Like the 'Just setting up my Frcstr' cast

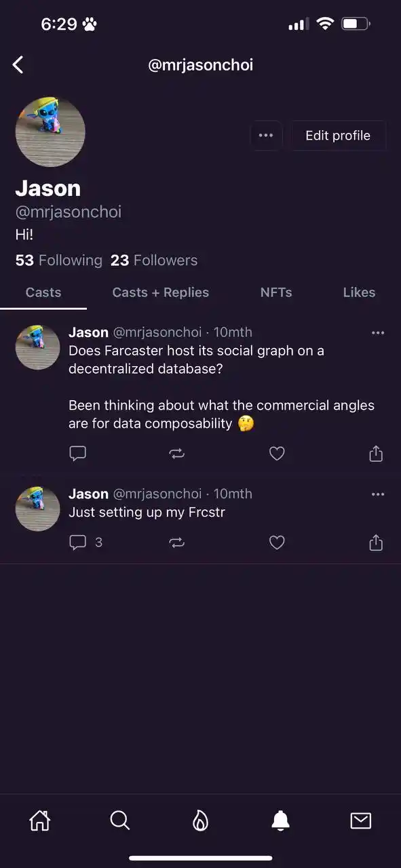(276, 542)
